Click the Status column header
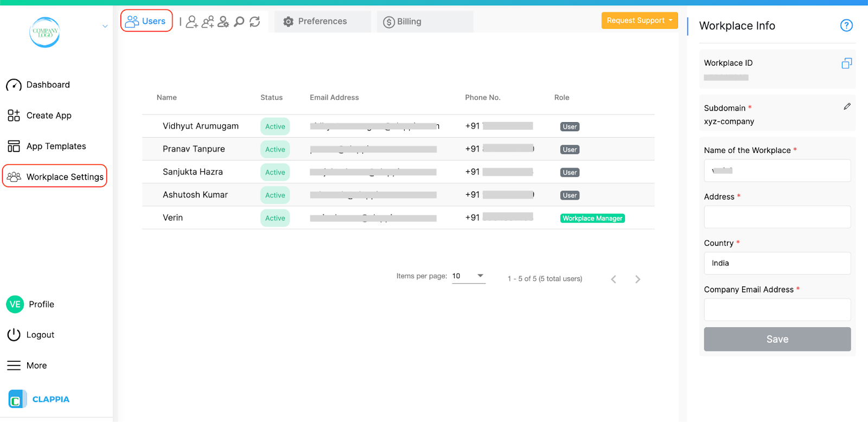868x422 pixels. point(271,98)
